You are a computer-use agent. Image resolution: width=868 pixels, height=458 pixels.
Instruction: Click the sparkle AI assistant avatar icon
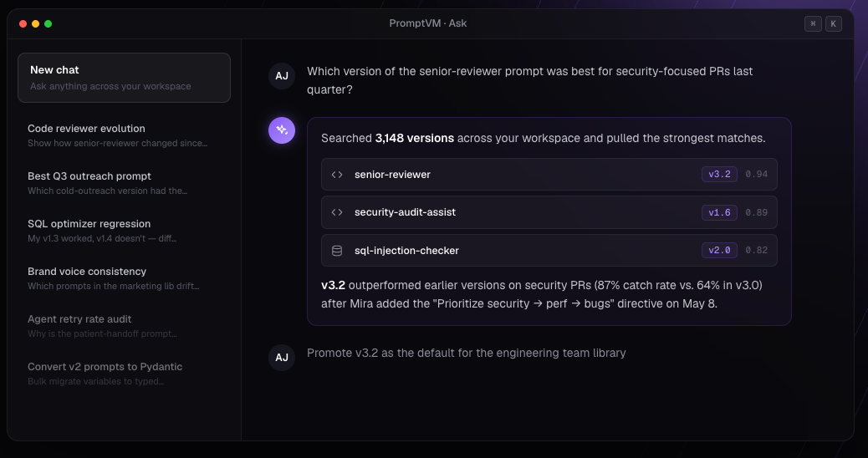[282, 130]
